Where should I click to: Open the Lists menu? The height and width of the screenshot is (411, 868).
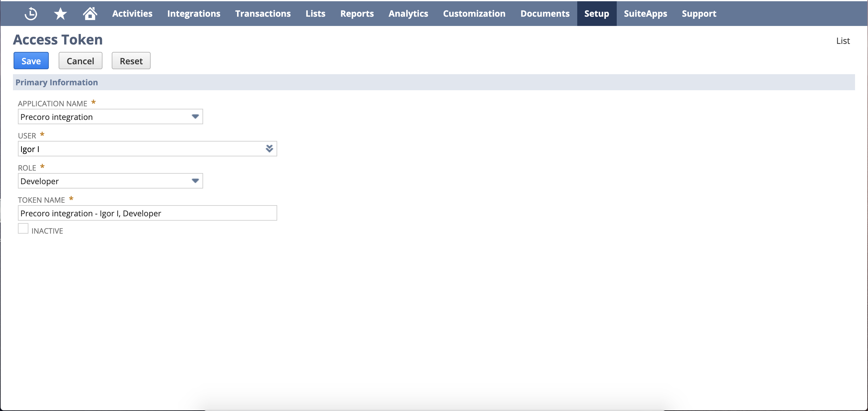315,14
